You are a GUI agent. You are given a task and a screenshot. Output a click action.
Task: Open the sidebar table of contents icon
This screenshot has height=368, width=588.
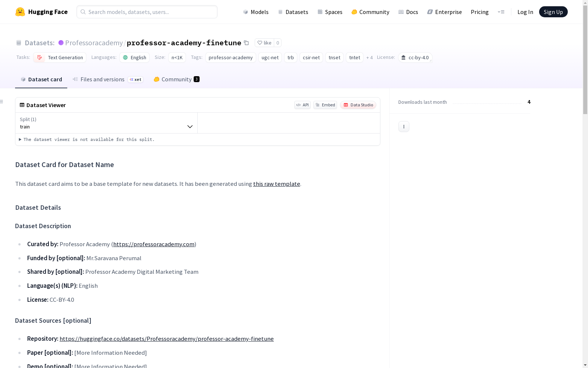[x=2, y=102]
